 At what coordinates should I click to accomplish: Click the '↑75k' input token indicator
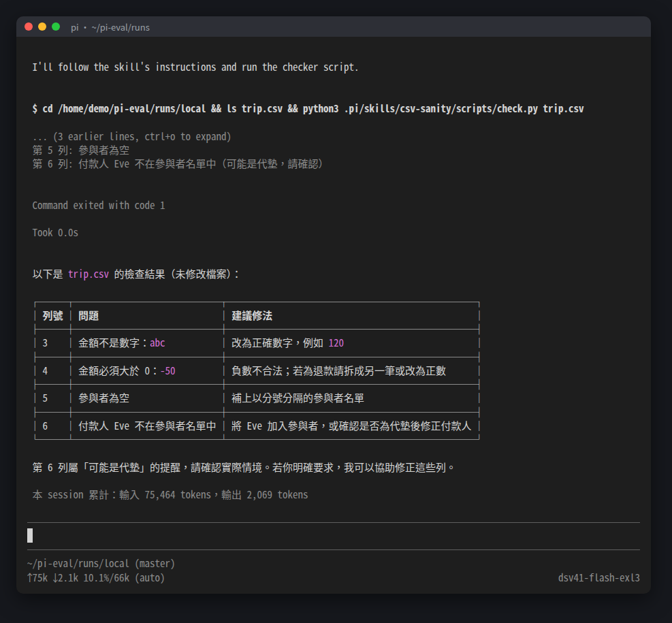coord(37,578)
